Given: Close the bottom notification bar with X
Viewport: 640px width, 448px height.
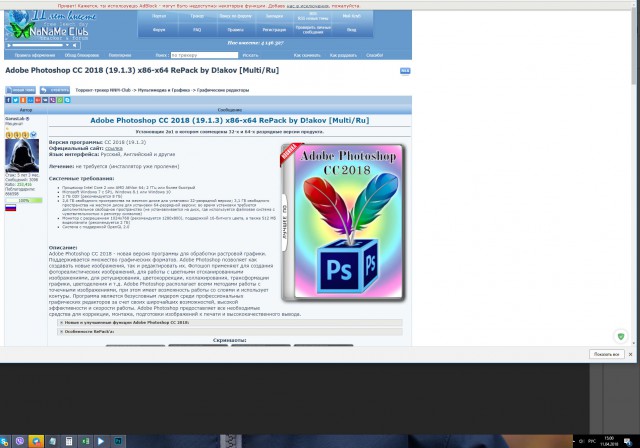Looking at the screenshot, I should tap(631, 354).
